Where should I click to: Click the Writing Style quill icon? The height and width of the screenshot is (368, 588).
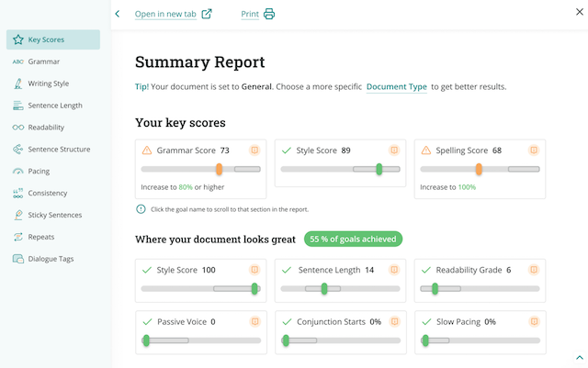point(18,84)
